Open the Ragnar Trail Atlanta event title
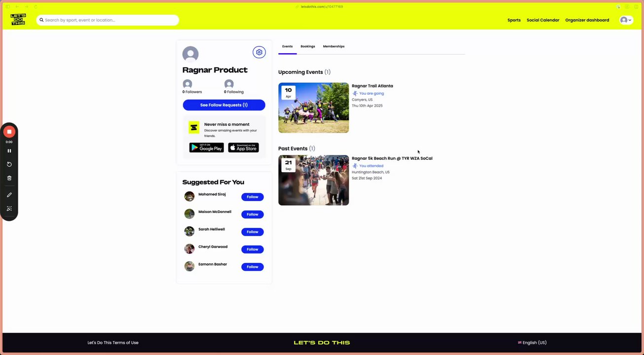Image resolution: width=644 pixels, height=355 pixels. click(x=372, y=86)
